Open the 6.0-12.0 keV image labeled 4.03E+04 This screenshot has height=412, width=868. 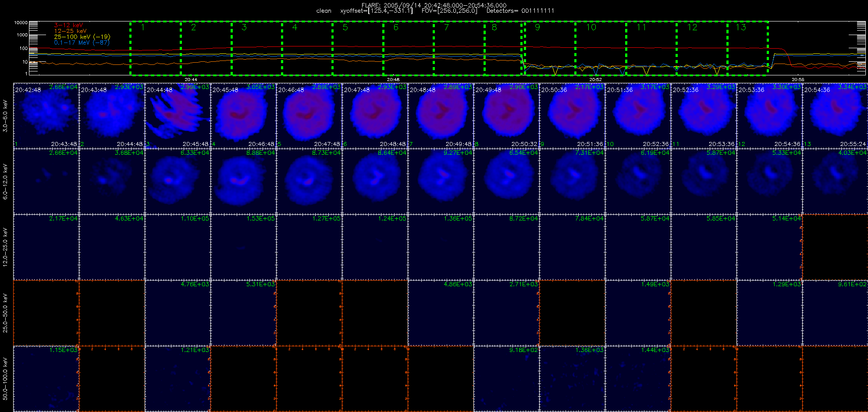835,181
